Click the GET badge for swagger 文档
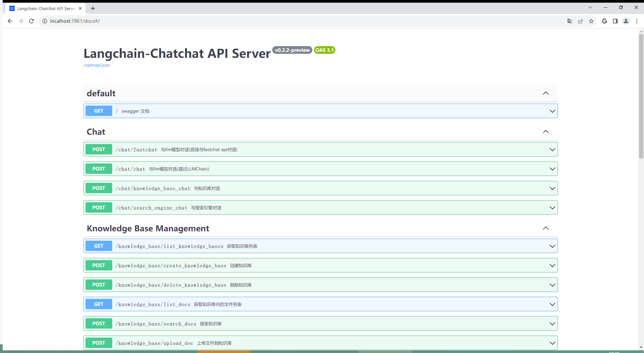644x353 pixels. click(99, 111)
